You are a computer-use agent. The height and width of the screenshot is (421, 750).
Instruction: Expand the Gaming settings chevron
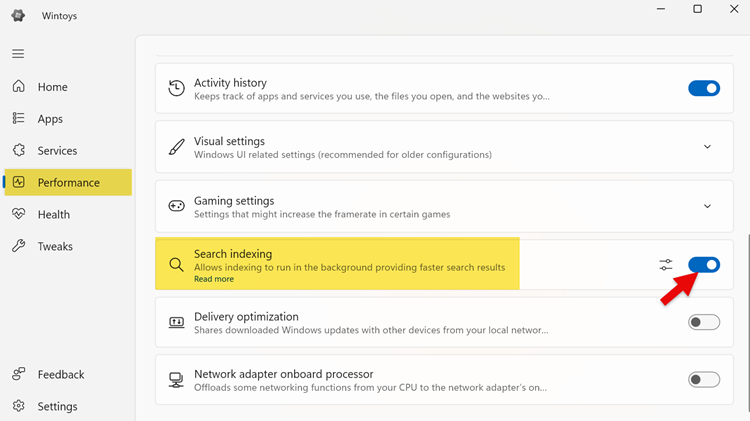coord(707,206)
